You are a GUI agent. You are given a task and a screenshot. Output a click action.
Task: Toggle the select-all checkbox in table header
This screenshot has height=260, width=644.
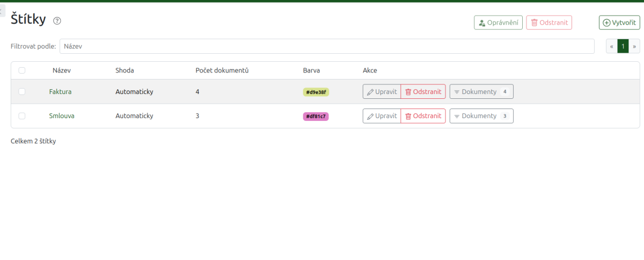(22, 70)
